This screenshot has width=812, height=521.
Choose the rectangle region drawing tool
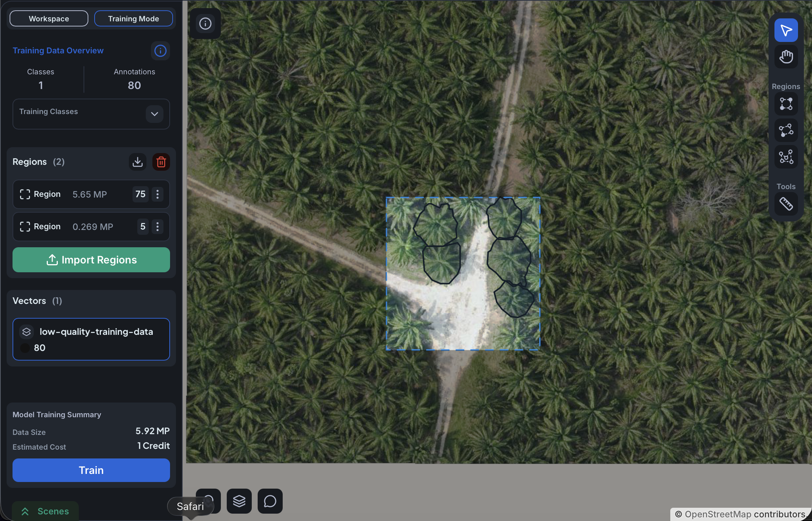pos(786,104)
